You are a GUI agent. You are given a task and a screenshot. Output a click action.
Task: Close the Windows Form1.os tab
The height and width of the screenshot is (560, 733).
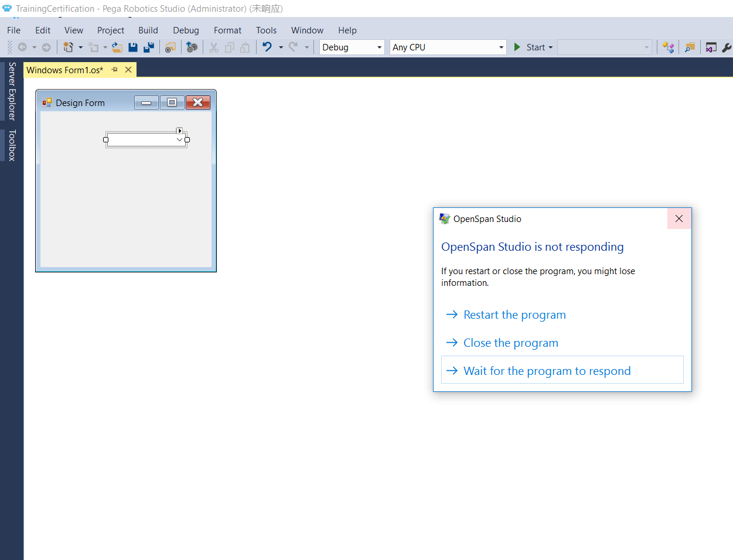click(x=128, y=70)
